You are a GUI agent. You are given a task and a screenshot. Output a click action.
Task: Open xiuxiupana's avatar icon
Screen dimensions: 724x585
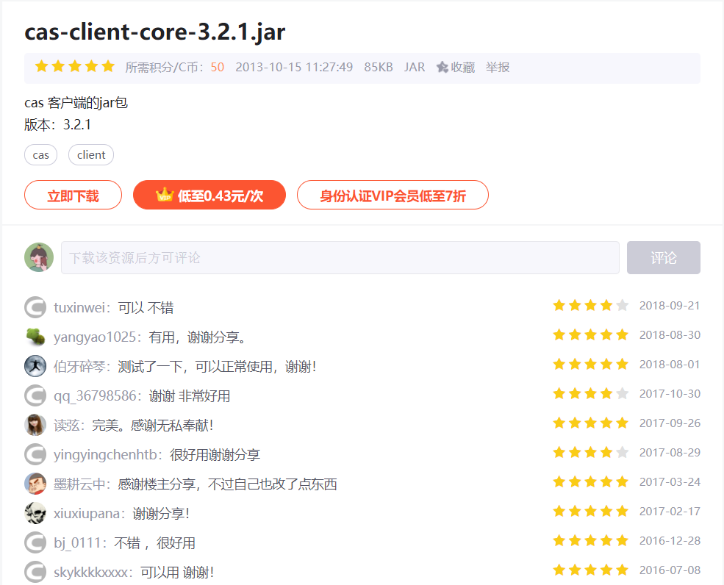tap(35, 513)
